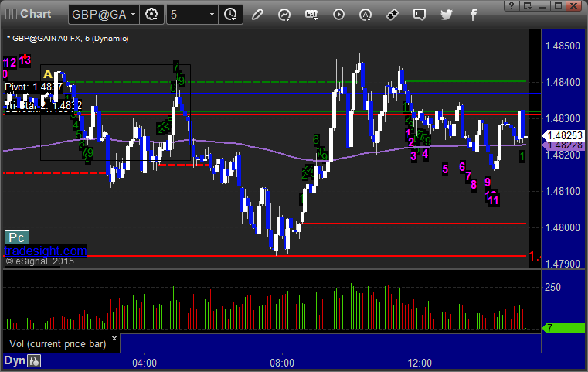Click the 1.48100 price axis label
Image resolution: width=588 pixels, height=372 pixels.
coord(563,191)
